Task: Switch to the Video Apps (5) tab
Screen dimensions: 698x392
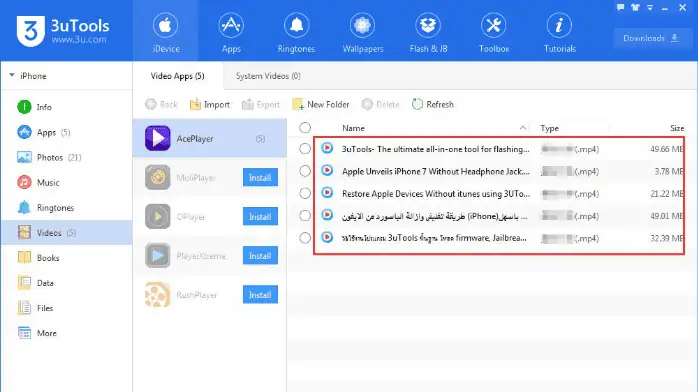Action: tap(177, 76)
